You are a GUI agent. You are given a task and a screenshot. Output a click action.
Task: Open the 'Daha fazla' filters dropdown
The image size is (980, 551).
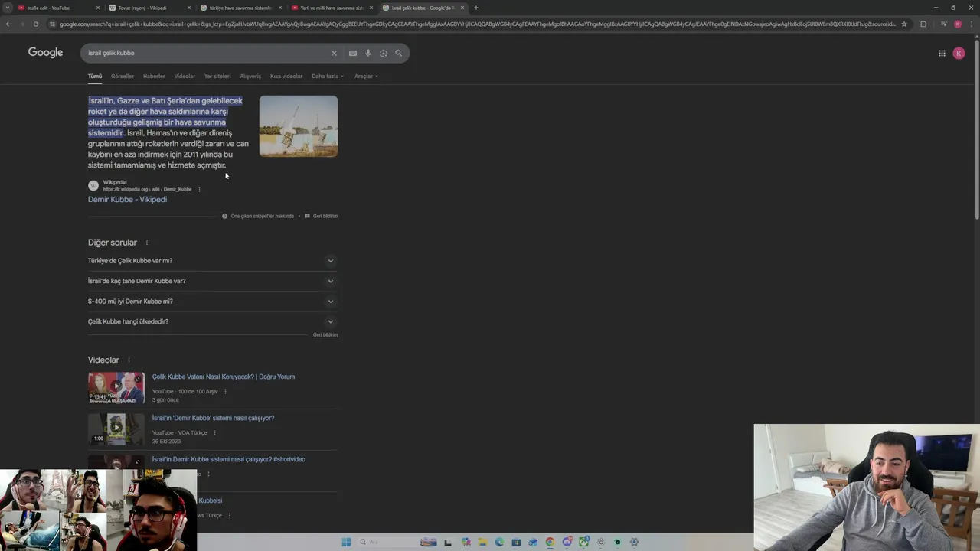click(x=328, y=77)
